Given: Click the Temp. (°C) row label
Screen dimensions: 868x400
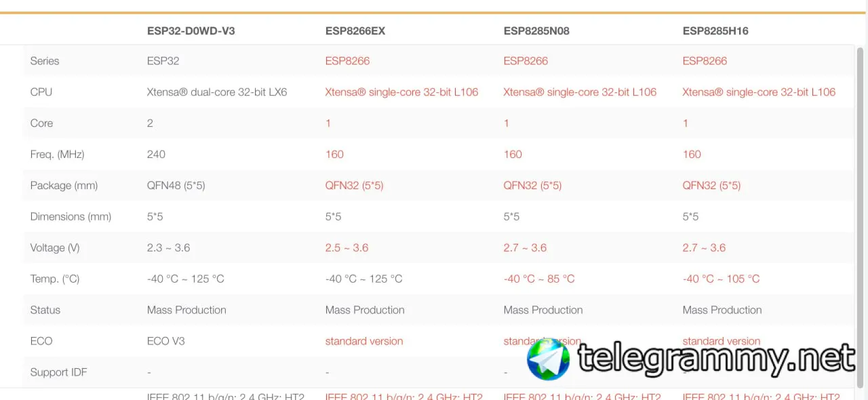Looking at the screenshot, I should point(55,279).
